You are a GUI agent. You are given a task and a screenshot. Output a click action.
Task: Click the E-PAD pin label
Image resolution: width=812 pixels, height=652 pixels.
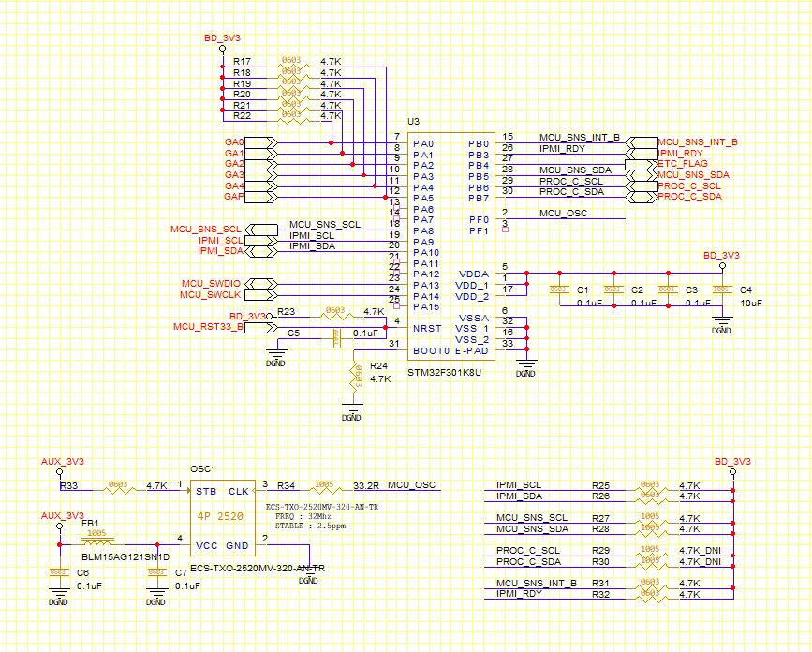pos(472,350)
